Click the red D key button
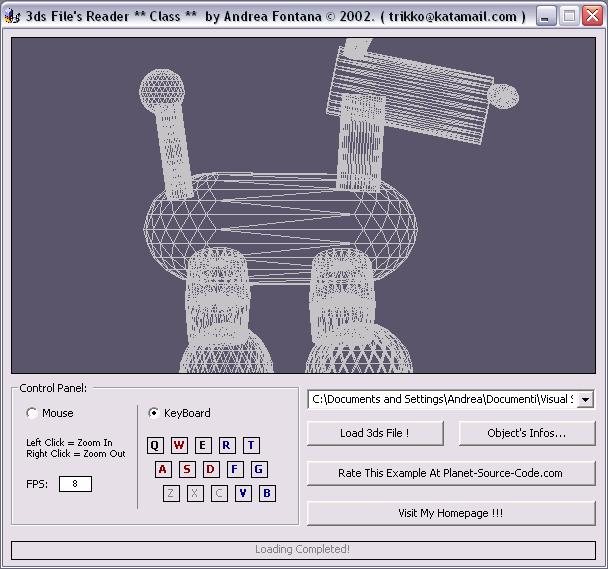The height and width of the screenshot is (569, 608). [211, 469]
